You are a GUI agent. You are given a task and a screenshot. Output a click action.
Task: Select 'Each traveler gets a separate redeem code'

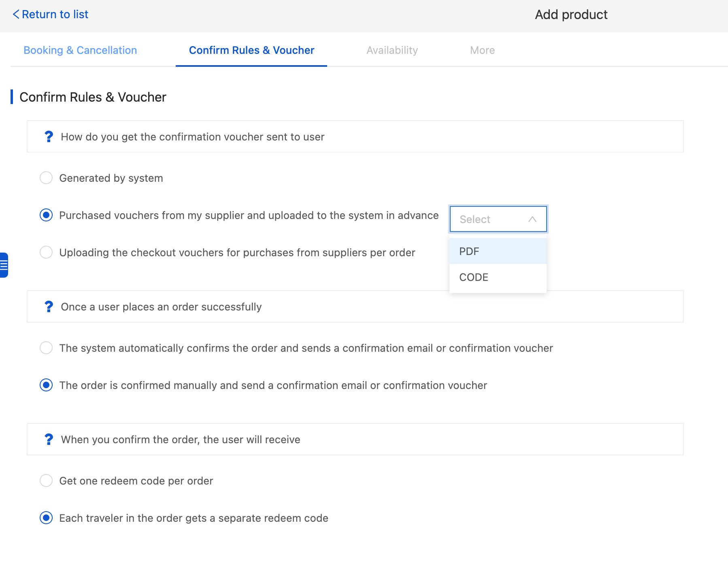pos(46,518)
